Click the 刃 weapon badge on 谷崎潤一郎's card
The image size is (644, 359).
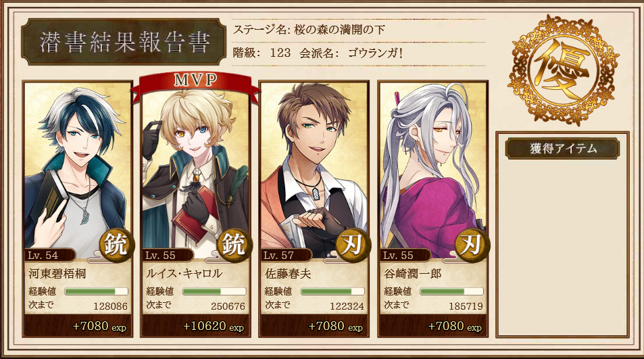(x=472, y=245)
